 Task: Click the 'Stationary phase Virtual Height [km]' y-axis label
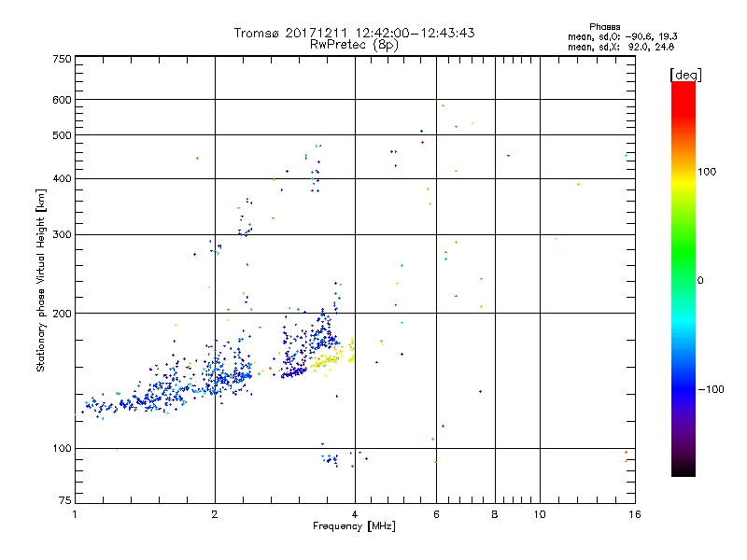(41, 280)
